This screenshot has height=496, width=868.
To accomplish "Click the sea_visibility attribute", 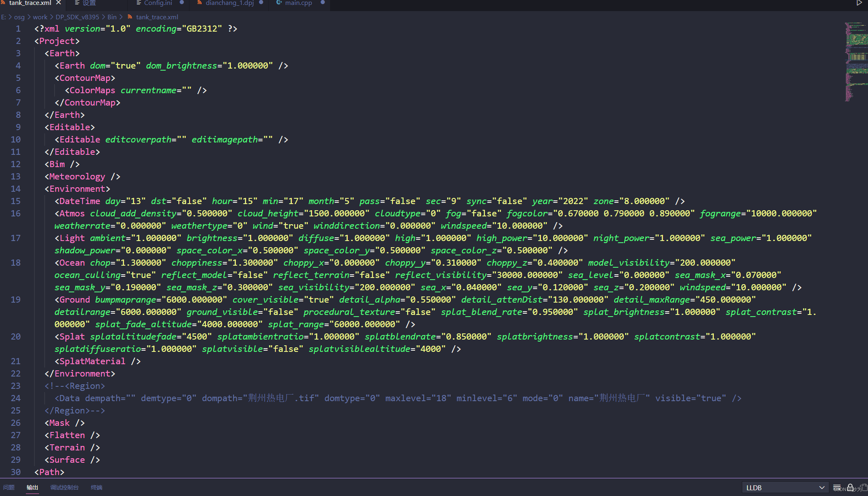I will coord(314,287).
